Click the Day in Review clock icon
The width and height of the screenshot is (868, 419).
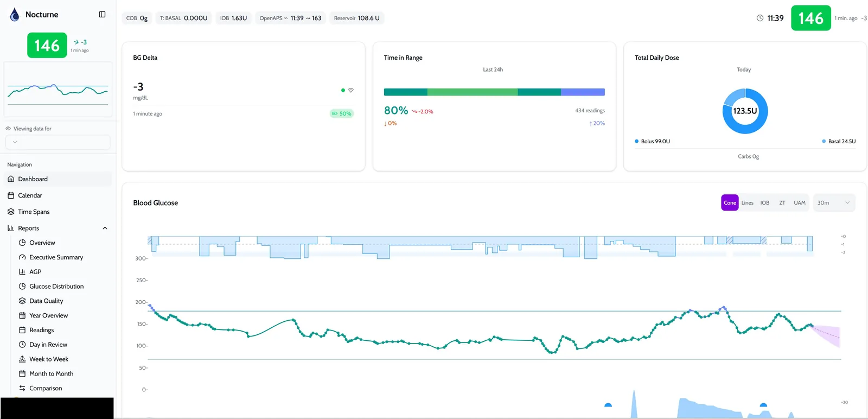click(x=22, y=345)
